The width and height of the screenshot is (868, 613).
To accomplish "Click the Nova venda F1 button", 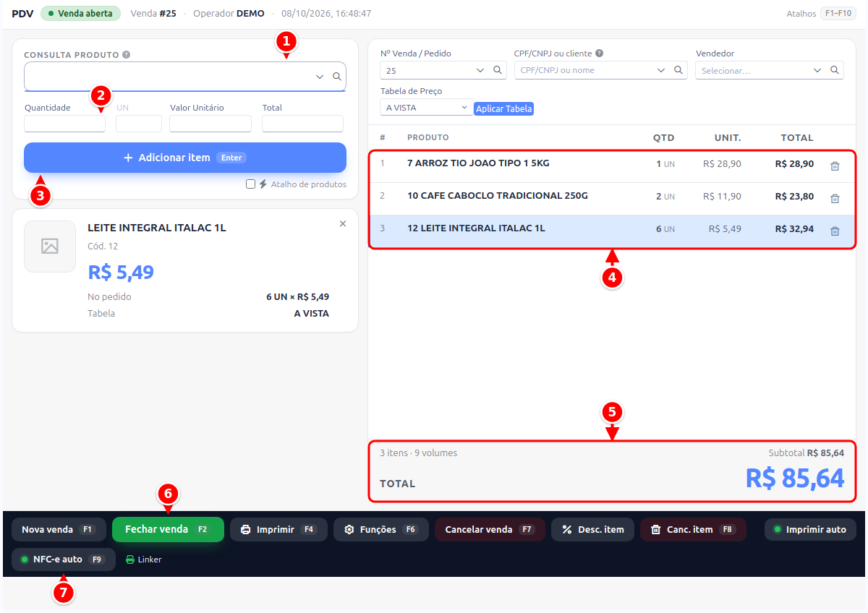I will (59, 529).
